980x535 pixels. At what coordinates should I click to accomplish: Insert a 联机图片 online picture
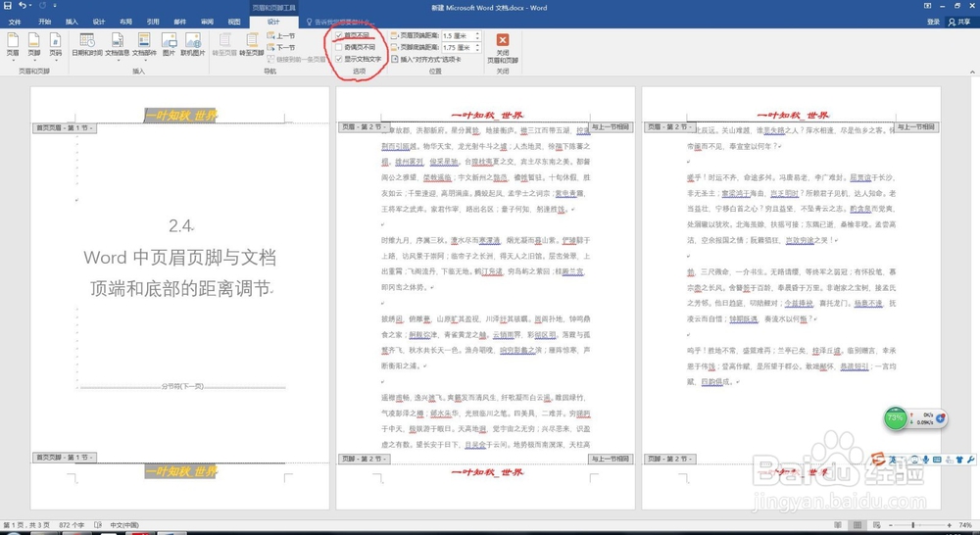tap(193, 46)
